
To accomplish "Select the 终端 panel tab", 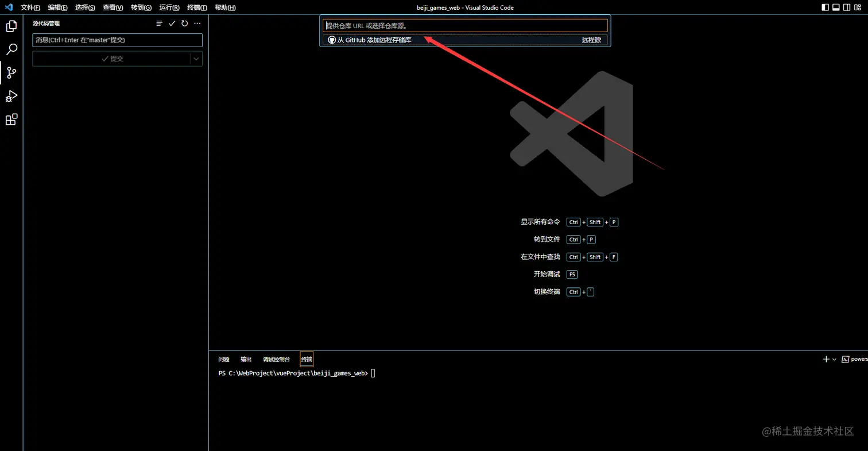I will [x=307, y=359].
